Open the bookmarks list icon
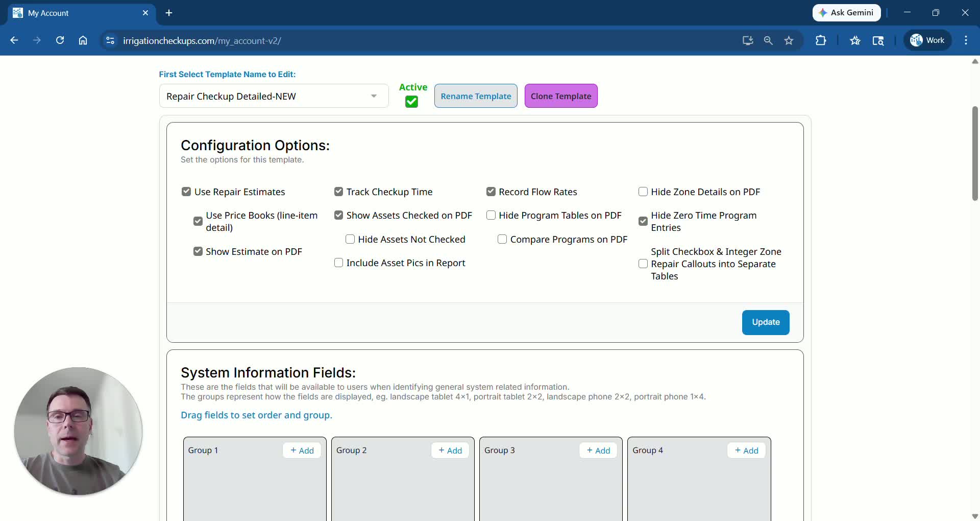980x521 pixels. click(x=855, y=40)
